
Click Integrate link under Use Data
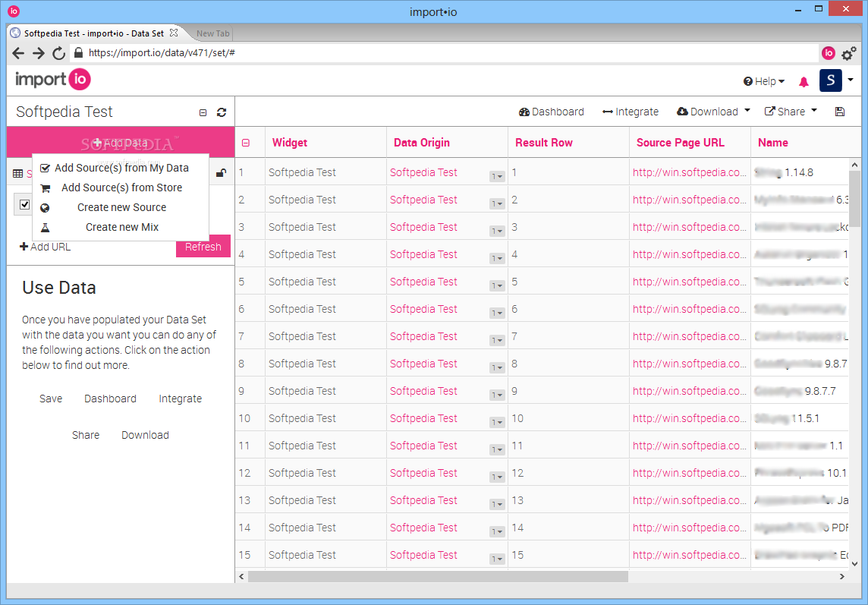181,399
